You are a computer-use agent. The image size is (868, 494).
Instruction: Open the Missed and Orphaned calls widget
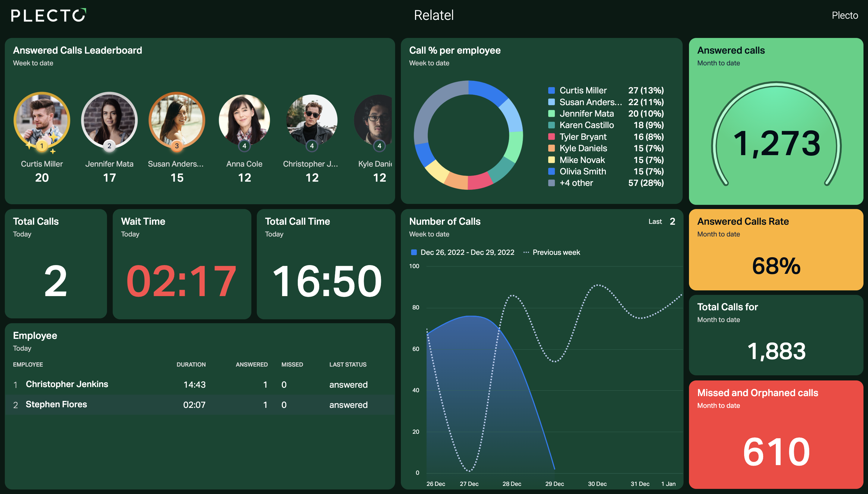776,435
